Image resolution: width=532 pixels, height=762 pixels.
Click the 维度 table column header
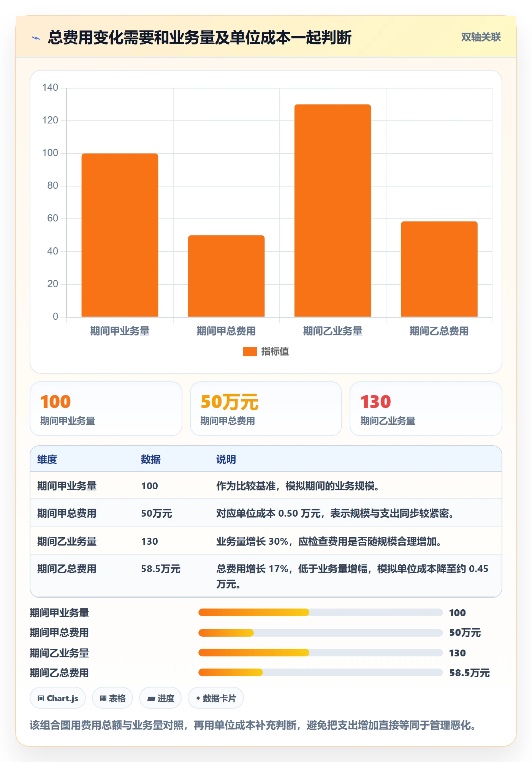(47, 459)
